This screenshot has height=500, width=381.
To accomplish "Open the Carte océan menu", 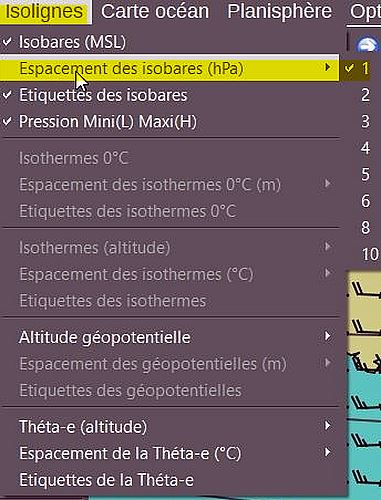I will (x=155, y=12).
